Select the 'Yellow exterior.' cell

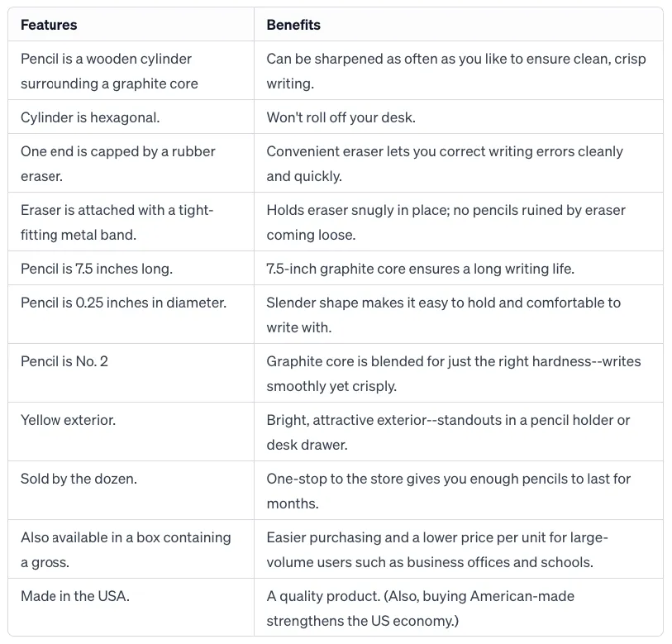pos(69,420)
